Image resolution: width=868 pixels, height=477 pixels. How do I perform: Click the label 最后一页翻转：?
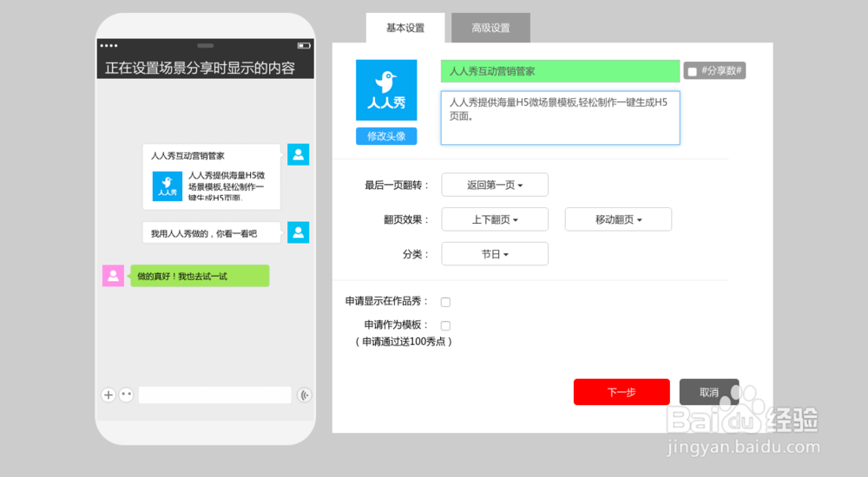(397, 186)
